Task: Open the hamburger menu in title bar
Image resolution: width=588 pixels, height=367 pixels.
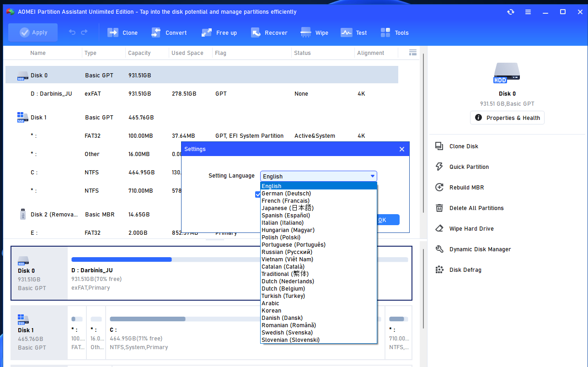Action: (528, 12)
